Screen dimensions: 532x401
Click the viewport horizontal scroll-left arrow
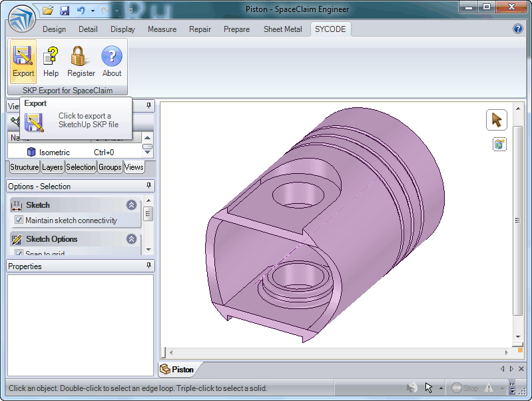point(171,352)
